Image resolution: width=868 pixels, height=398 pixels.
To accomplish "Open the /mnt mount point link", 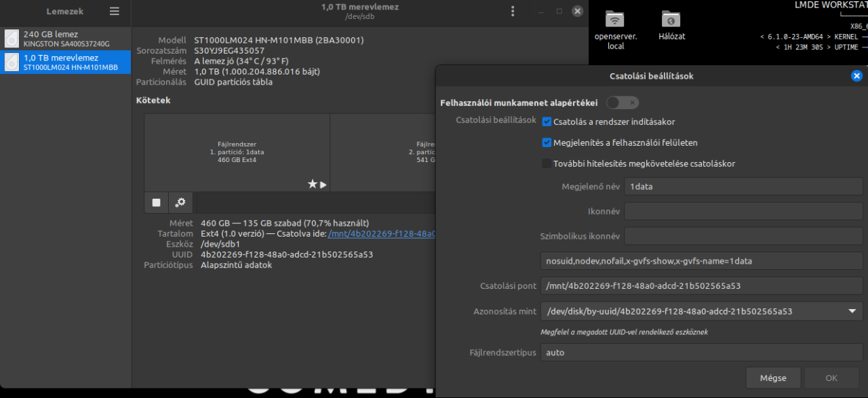I will (381, 234).
